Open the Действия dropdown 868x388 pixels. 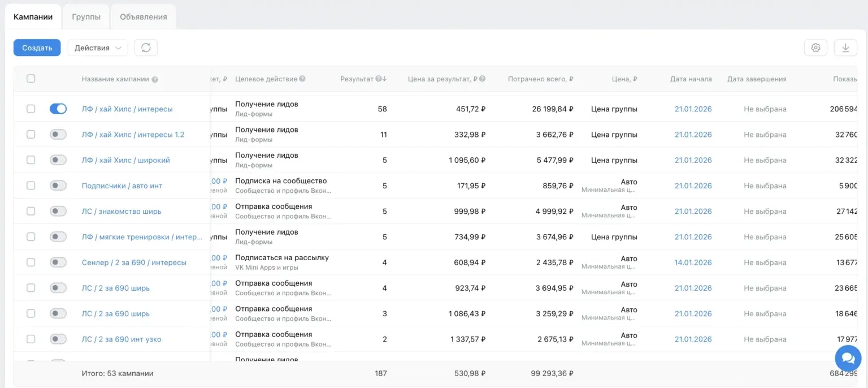[97, 48]
